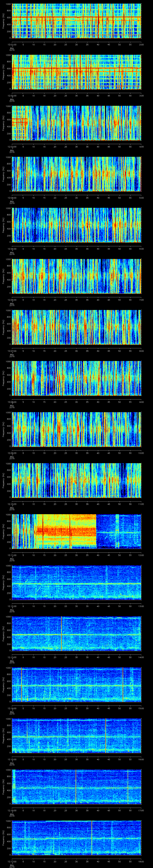Click the 6:00 end time label
Image resolution: width=153 pixels, height=868 pixels.
pos(141,249)
